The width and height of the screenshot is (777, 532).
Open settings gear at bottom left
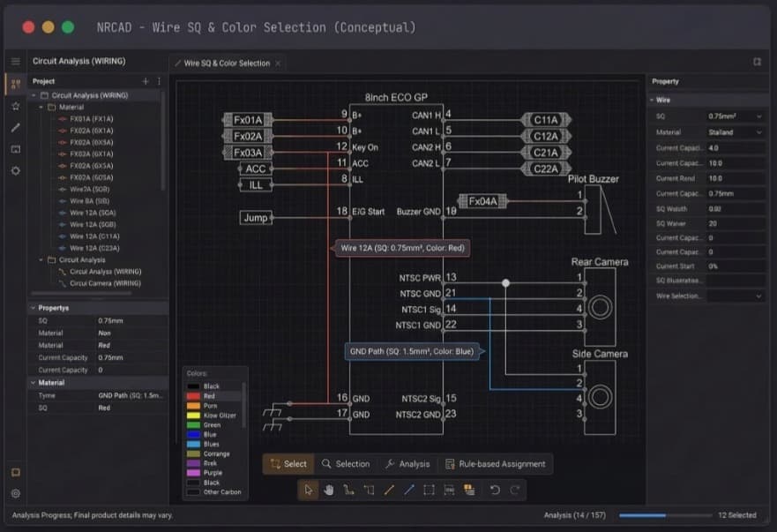15,494
